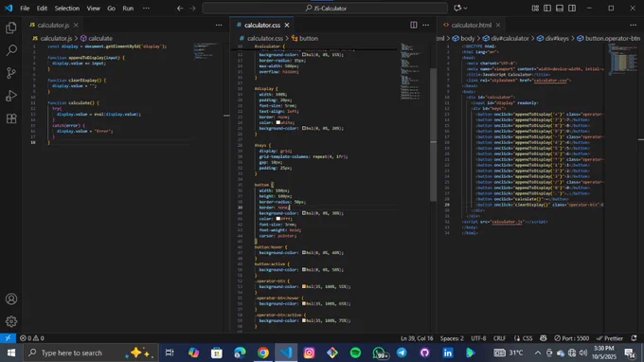Open the Manage settings gear
The height and width of the screenshot is (362, 644).
[x=11, y=321]
